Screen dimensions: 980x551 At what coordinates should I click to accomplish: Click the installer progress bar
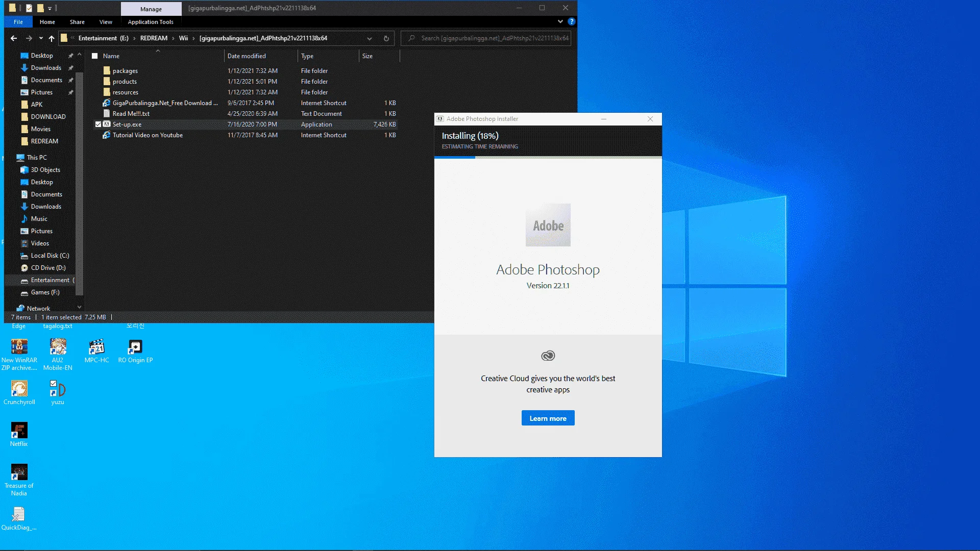pyautogui.click(x=548, y=157)
